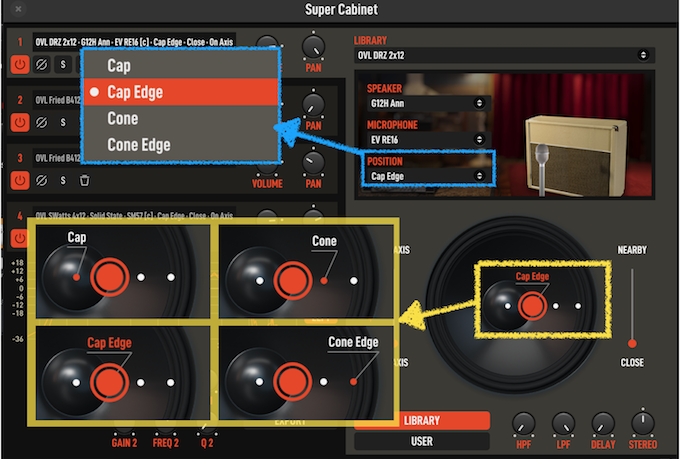Image resolution: width=680 pixels, height=459 pixels.
Task: Open the LIBRARY dropdown showing OVL DRZ 2x12
Action: (x=504, y=56)
